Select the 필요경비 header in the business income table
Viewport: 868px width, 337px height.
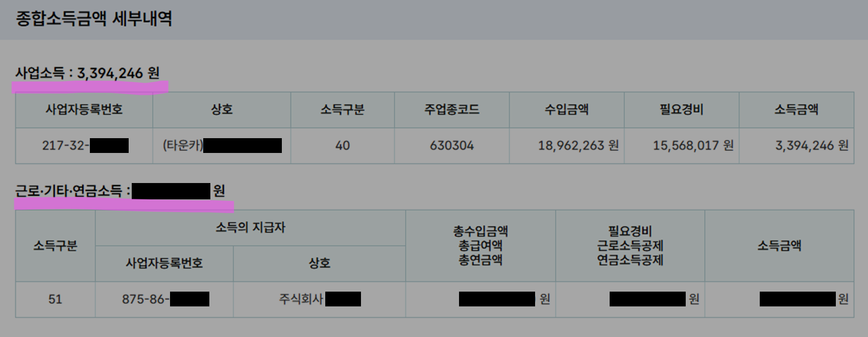[x=682, y=110]
